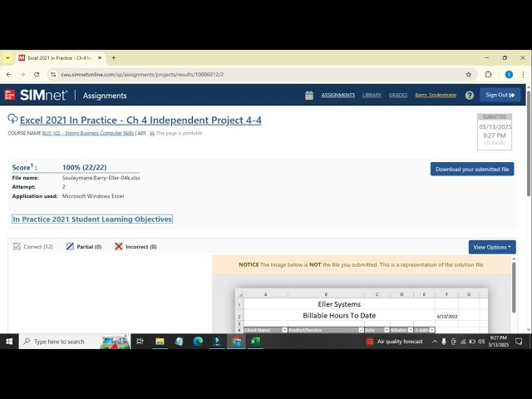Close the Excel 2021 In Practice tab
532x399 pixels.
[100, 58]
